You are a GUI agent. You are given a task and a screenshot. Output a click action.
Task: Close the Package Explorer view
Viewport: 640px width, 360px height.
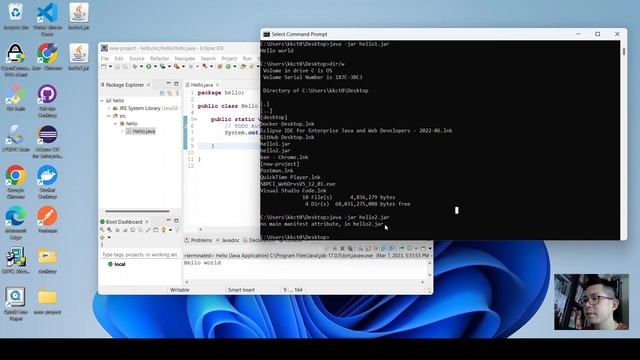149,85
